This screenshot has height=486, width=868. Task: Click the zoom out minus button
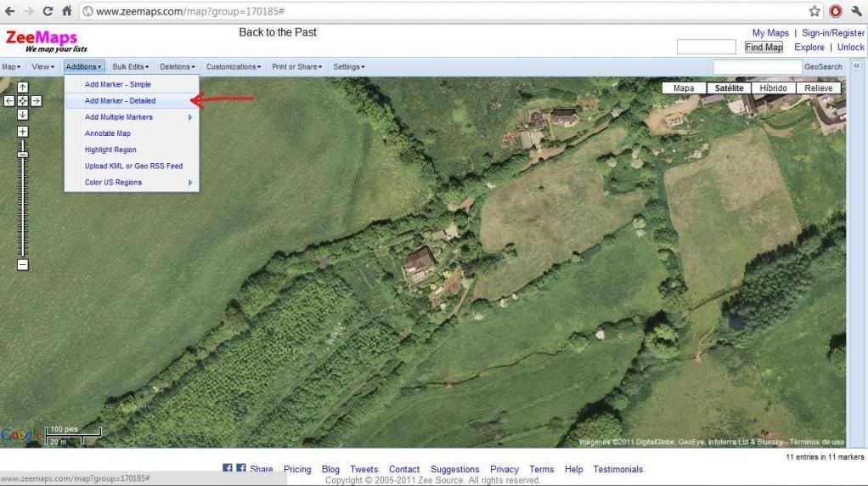click(23, 265)
